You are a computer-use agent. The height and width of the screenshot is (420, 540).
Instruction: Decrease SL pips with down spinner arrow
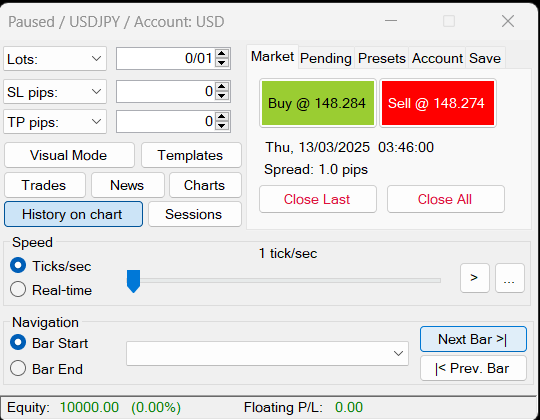pyautogui.click(x=221, y=96)
